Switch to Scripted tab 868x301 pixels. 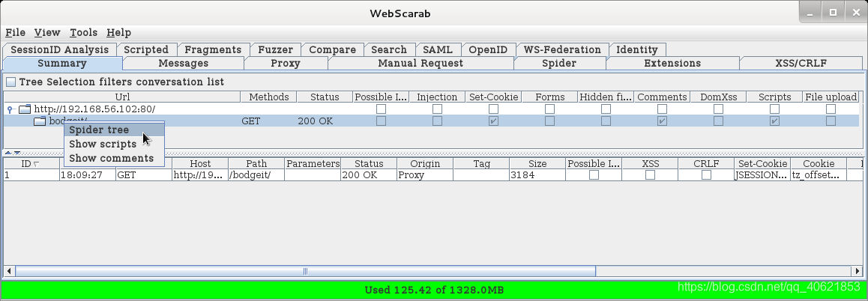pyautogui.click(x=146, y=50)
